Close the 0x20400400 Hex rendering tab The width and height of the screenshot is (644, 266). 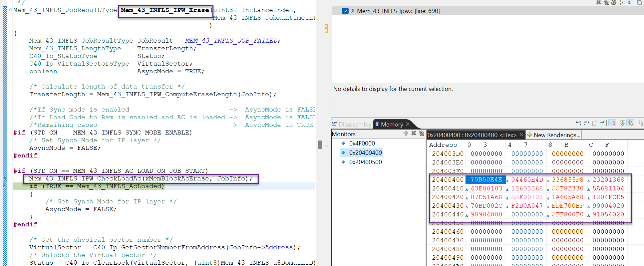521,134
